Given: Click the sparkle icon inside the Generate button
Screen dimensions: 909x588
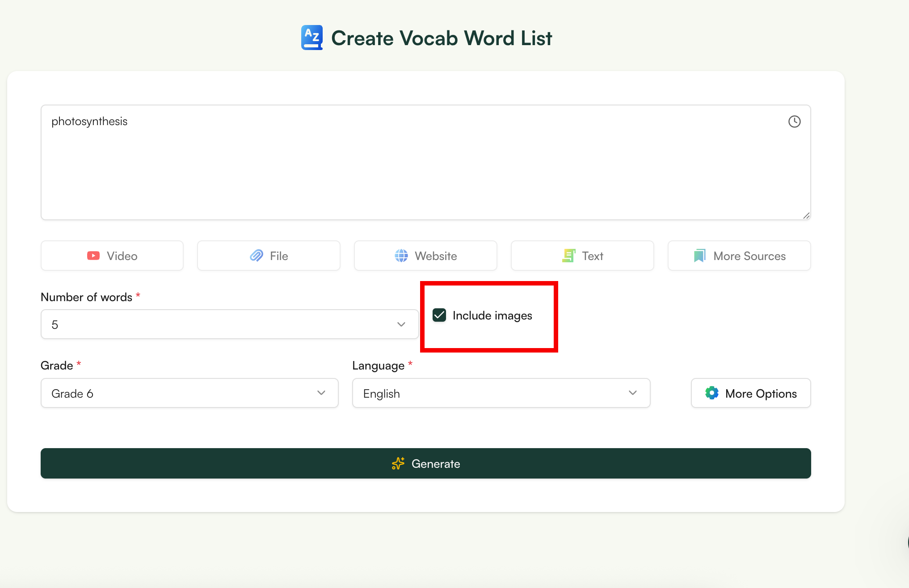Looking at the screenshot, I should coord(397,464).
